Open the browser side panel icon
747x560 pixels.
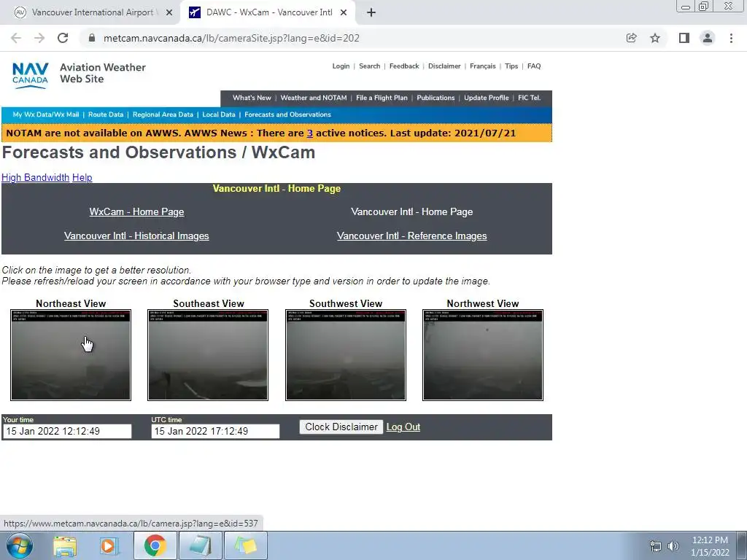[x=684, y=38]
